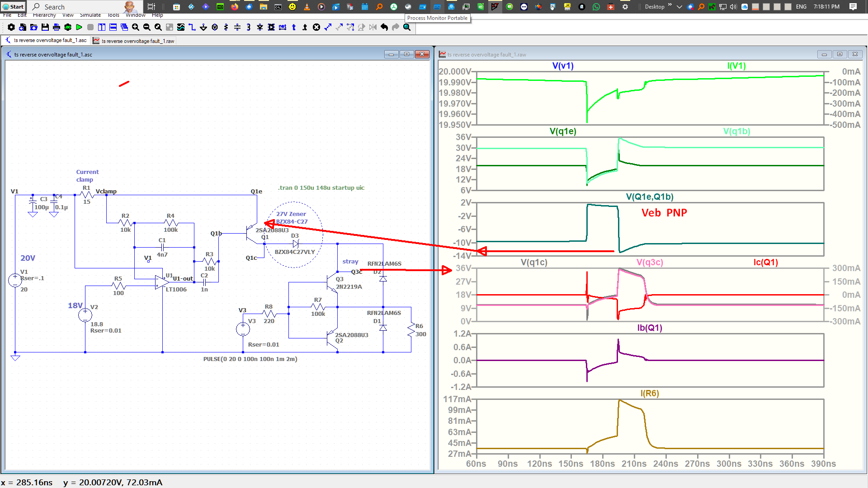This screenshot has height=488, width=868.
Task: Select the SPICE directive tool
Action: pyautogui.click(x=305, y=27)
